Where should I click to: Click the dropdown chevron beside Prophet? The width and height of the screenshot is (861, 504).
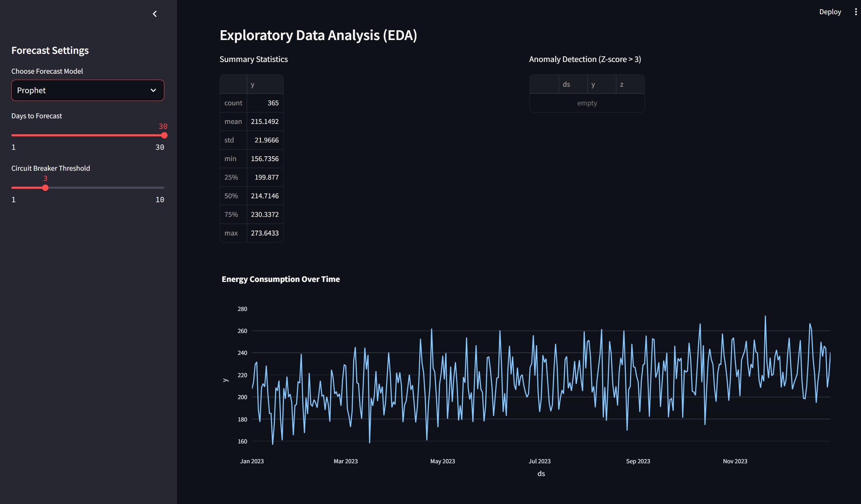point(153,90)
